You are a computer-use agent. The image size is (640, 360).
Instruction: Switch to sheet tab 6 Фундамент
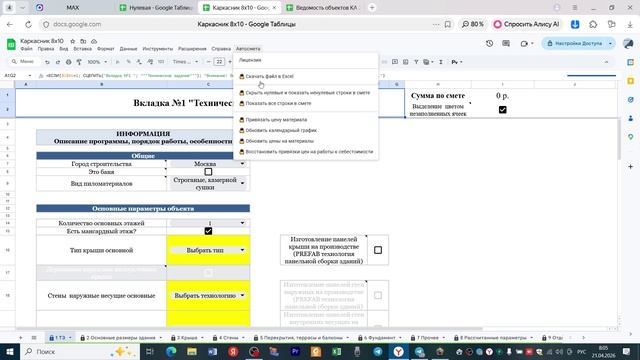pos(379,338)
